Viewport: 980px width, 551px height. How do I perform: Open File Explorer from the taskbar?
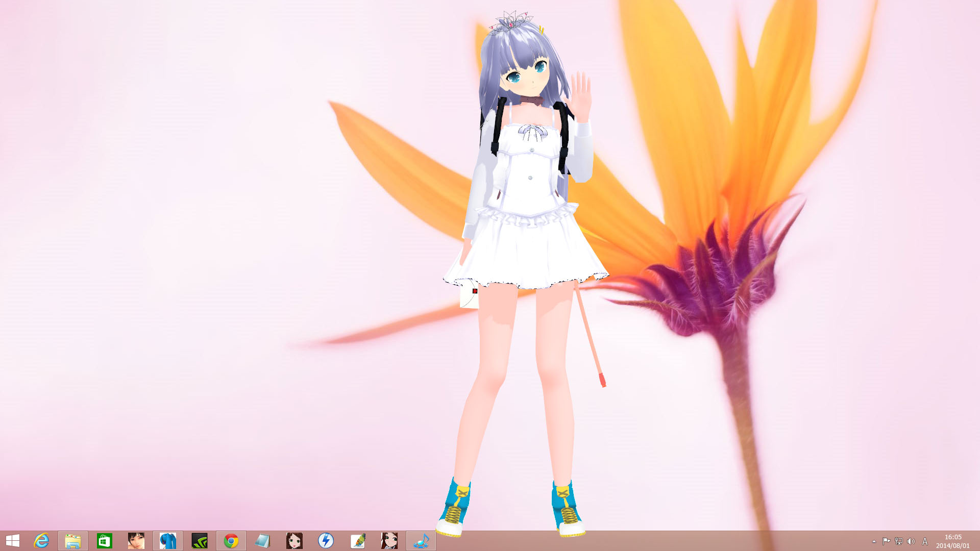pyautogui.click(x=73, y=541)
